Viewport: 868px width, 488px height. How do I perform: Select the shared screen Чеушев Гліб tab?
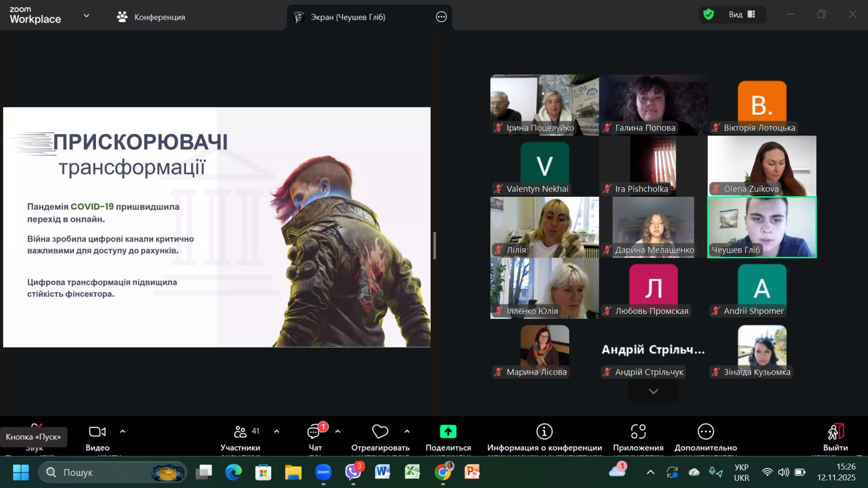[x=347, y=17]
